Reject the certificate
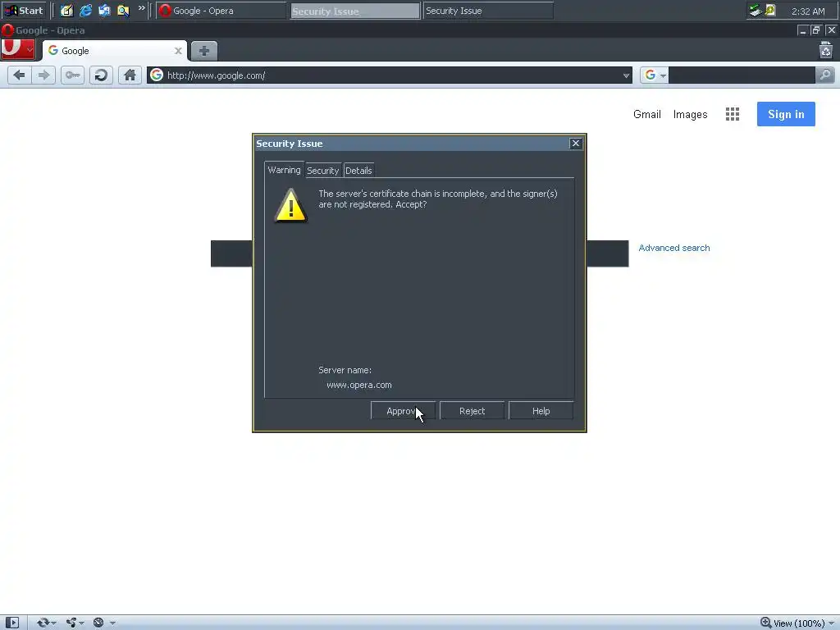The width and height of the screenshot is (840, 630). [472, 411]
